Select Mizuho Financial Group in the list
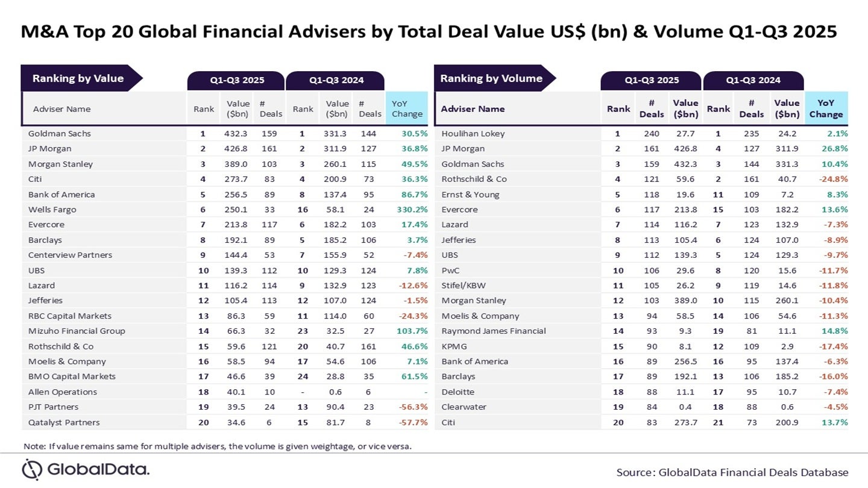Image resolution: width=868 pixels, height=488 pixels. click(x=77, y=331)
